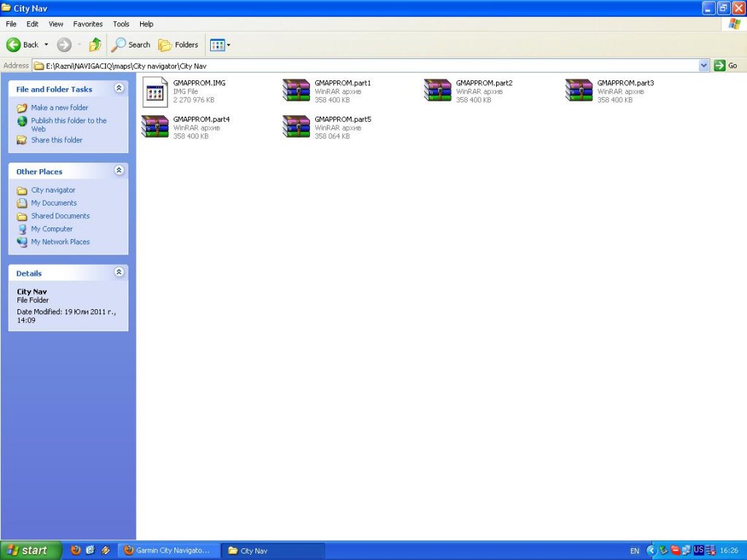747x560 pixels.
Task: Toggle the Folders pane button
Action: tap(178, 44)
